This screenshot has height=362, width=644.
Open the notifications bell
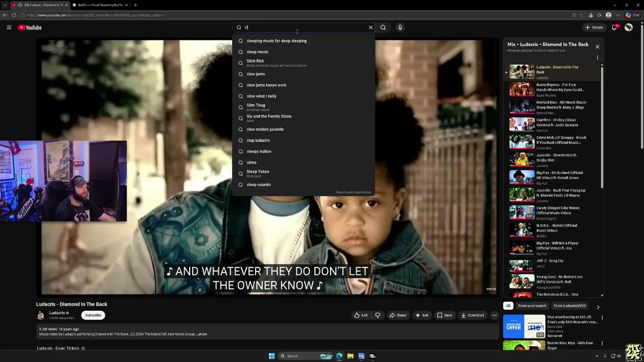click(614, 28)
